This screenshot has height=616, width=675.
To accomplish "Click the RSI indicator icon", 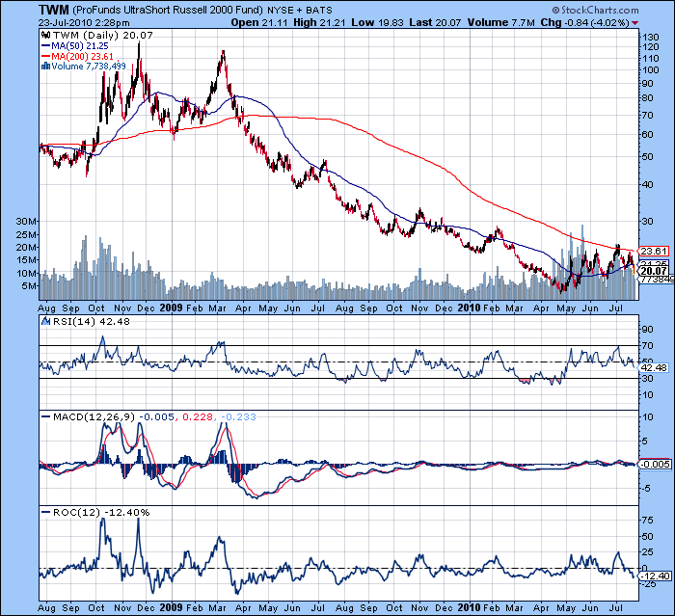I will [x=45, y=321].
